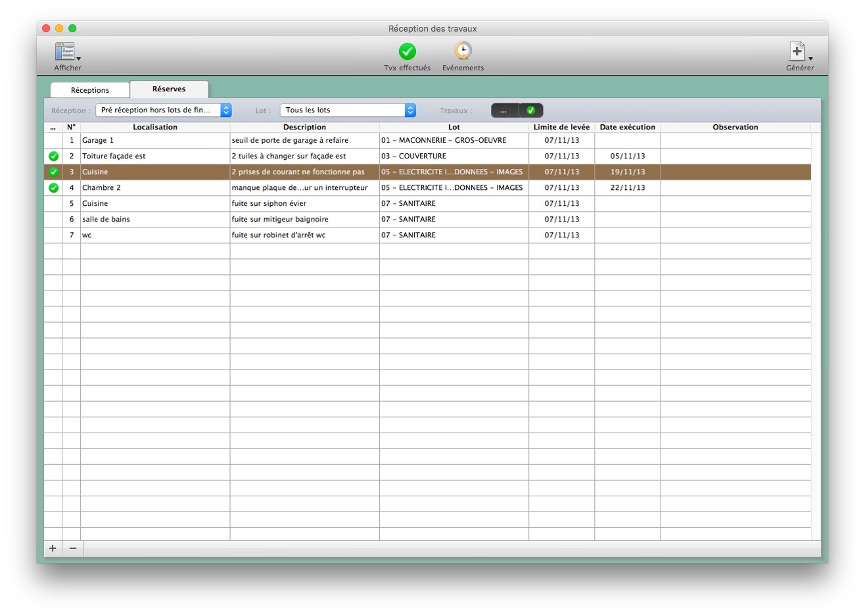
Task: Click the Tvx effectués green checkmark icon
Action: [407, 51]
